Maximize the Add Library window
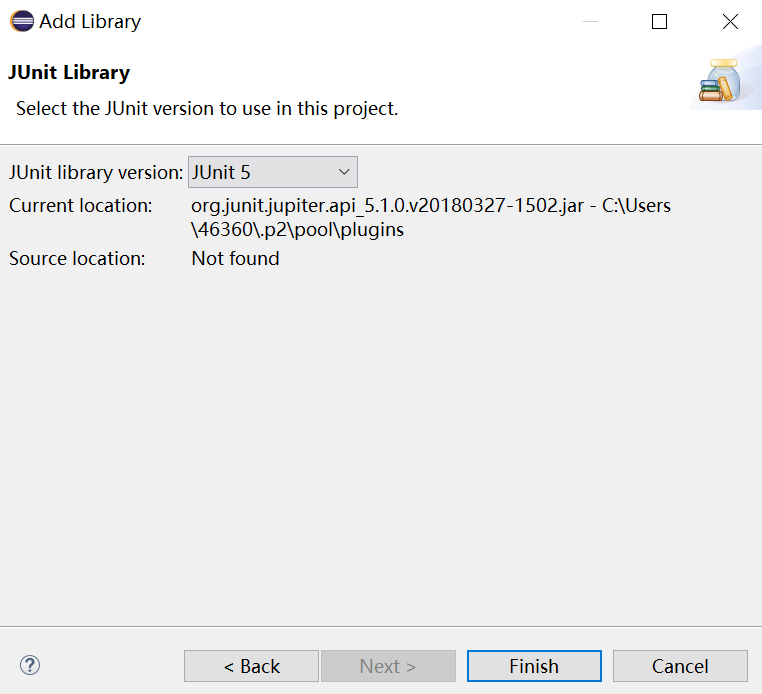Viewport: 762px width, 694px height. (x=659, y=21)
